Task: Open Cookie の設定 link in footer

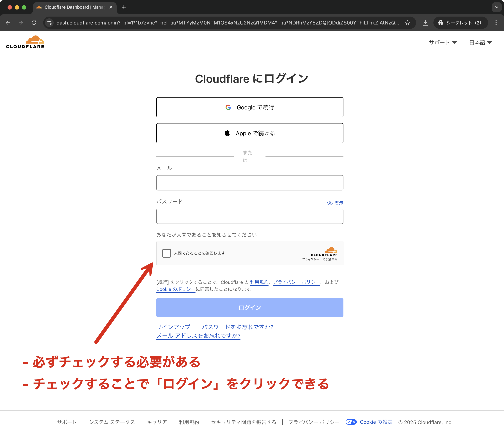Action: (376, 422)
